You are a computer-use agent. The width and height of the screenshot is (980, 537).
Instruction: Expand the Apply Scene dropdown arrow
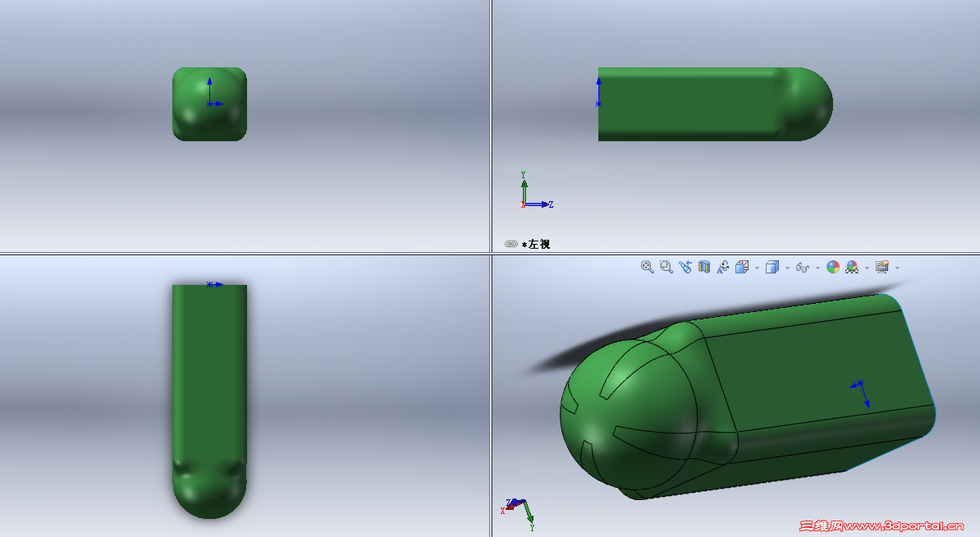pyautogui.click(x=867, y=268)
